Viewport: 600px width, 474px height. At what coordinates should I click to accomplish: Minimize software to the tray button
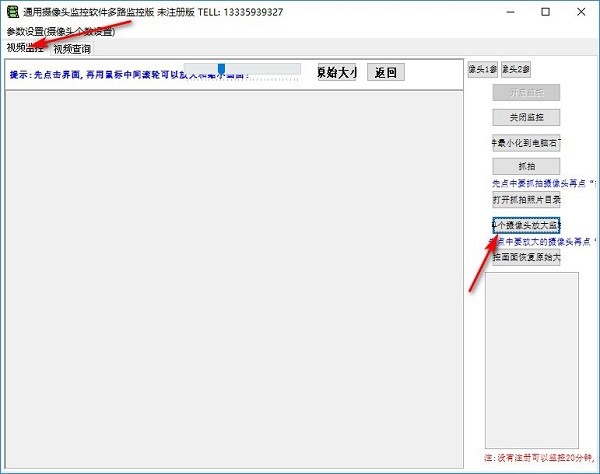coord(526,143)
